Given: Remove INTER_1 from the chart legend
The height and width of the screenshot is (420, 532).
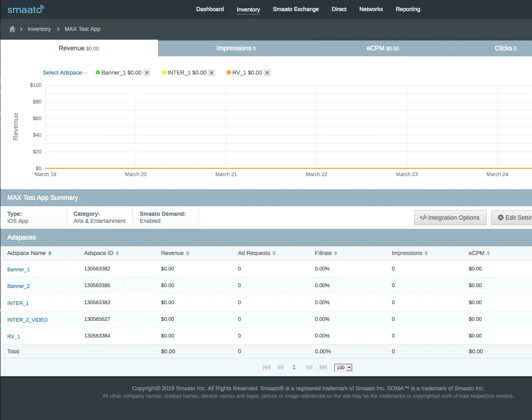Looking at the screenshot, I should tap(212, 73).
